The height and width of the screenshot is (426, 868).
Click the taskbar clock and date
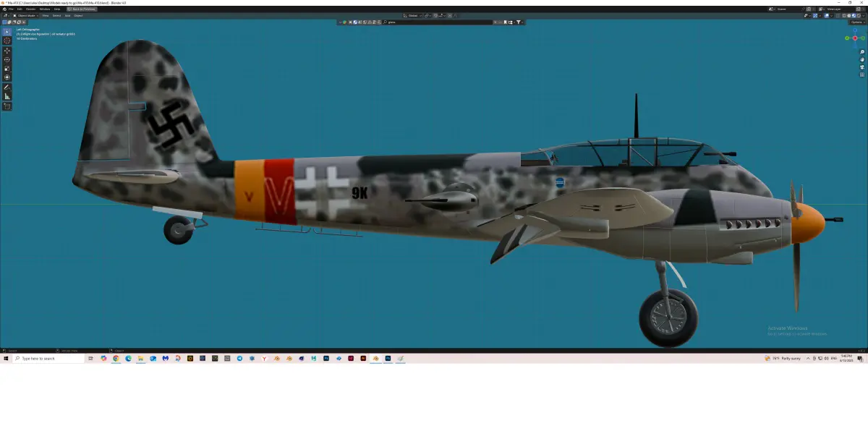tap(848, 358)
